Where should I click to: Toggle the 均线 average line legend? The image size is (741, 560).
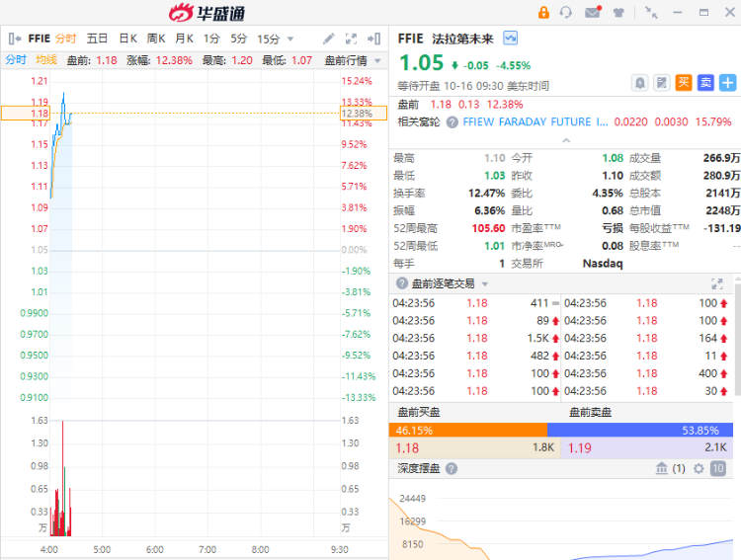(x=46, y=60)
